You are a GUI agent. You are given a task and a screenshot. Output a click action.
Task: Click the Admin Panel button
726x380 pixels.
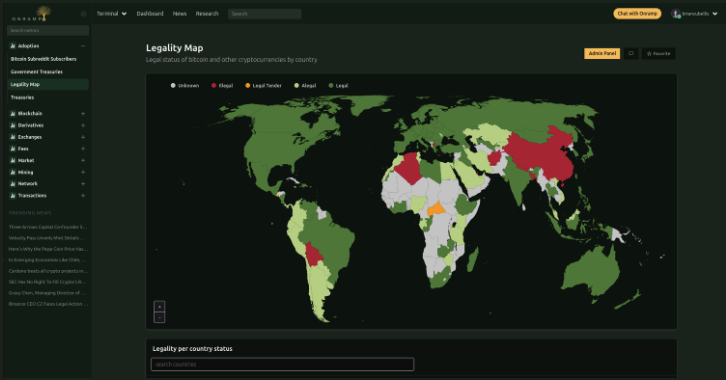click(x=602, y=54)
